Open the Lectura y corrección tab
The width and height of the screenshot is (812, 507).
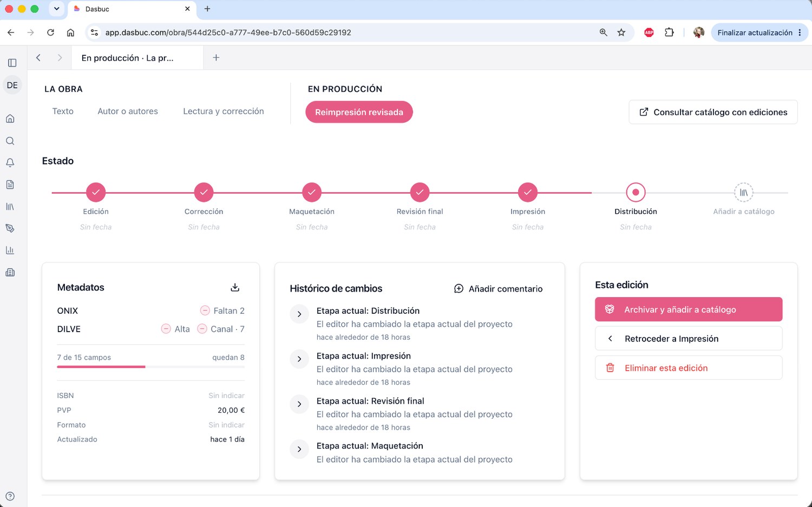pos(224,111)
